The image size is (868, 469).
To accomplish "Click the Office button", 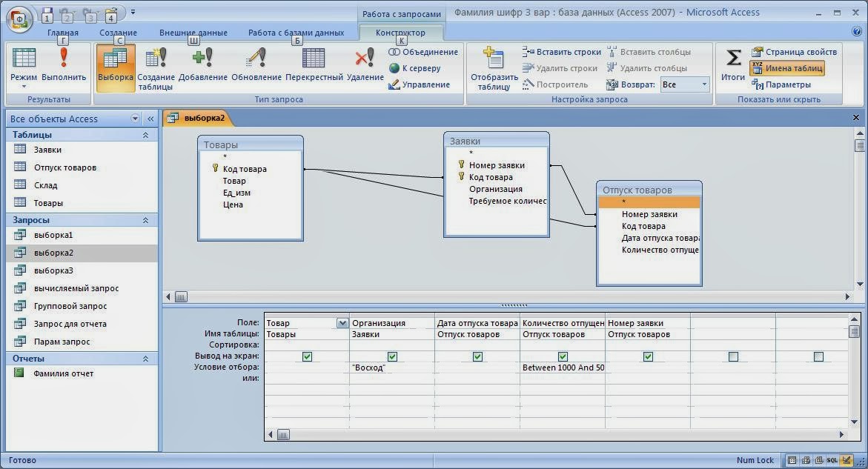I will click(19, 20).
